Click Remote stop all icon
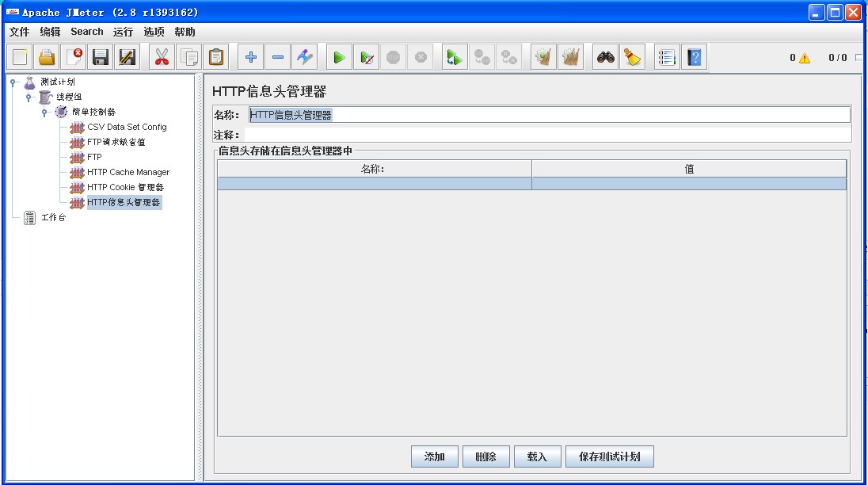 pyautogui.click(x=482, y=57)
